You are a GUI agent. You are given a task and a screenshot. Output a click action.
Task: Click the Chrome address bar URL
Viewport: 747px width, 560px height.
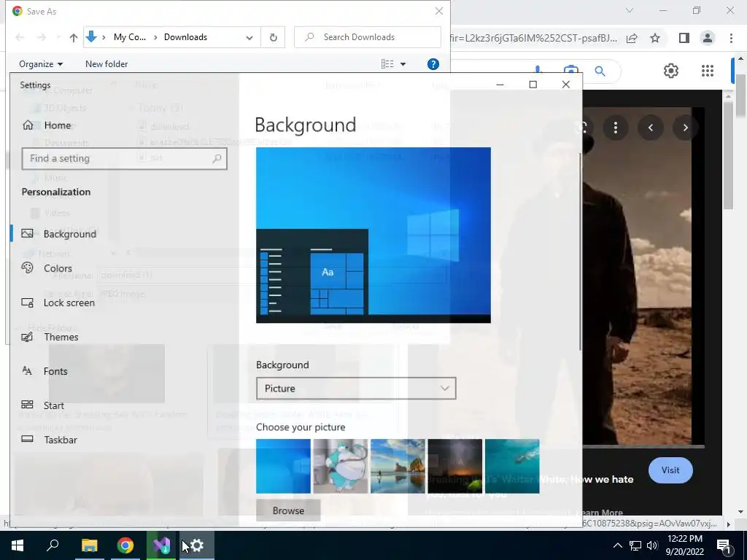point(533,38)
